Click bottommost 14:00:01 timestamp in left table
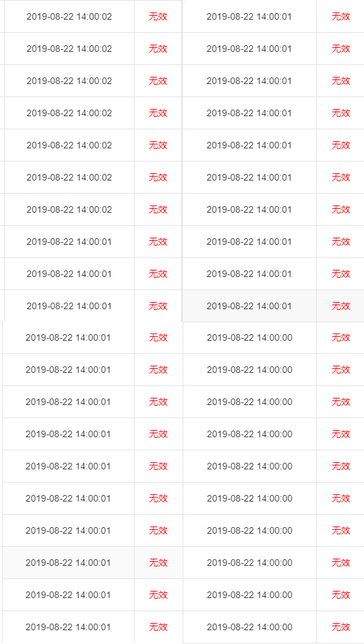 click(68, 627)
